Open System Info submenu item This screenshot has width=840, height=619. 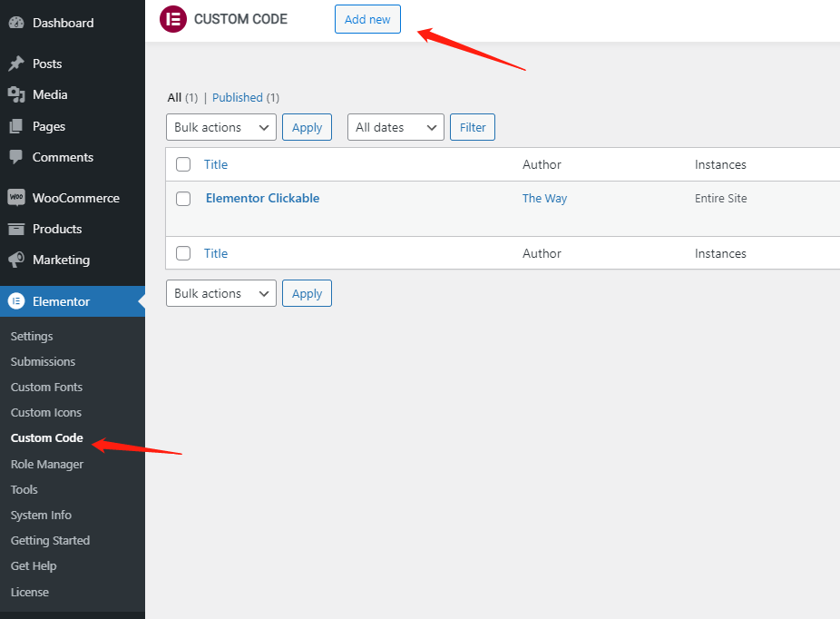(x=41, y=515)
